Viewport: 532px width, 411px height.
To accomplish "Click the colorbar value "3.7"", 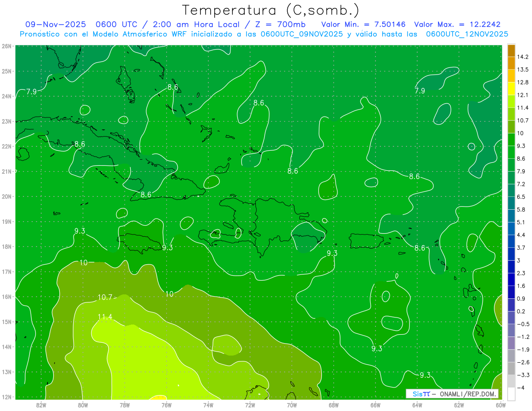I will coord(521,248).
